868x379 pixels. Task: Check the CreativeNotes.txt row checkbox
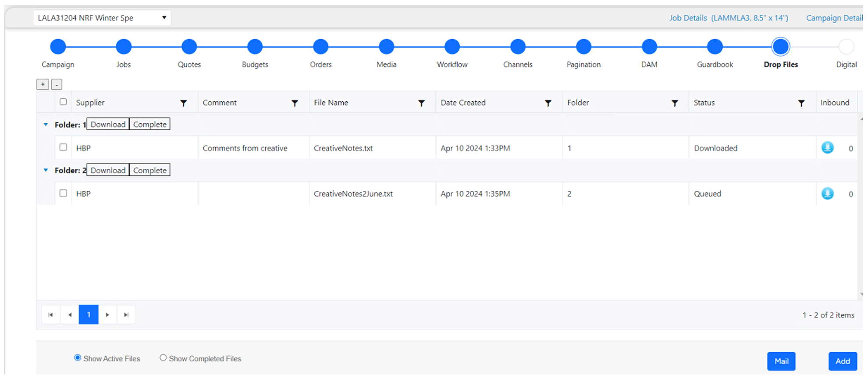coord(63,147)
